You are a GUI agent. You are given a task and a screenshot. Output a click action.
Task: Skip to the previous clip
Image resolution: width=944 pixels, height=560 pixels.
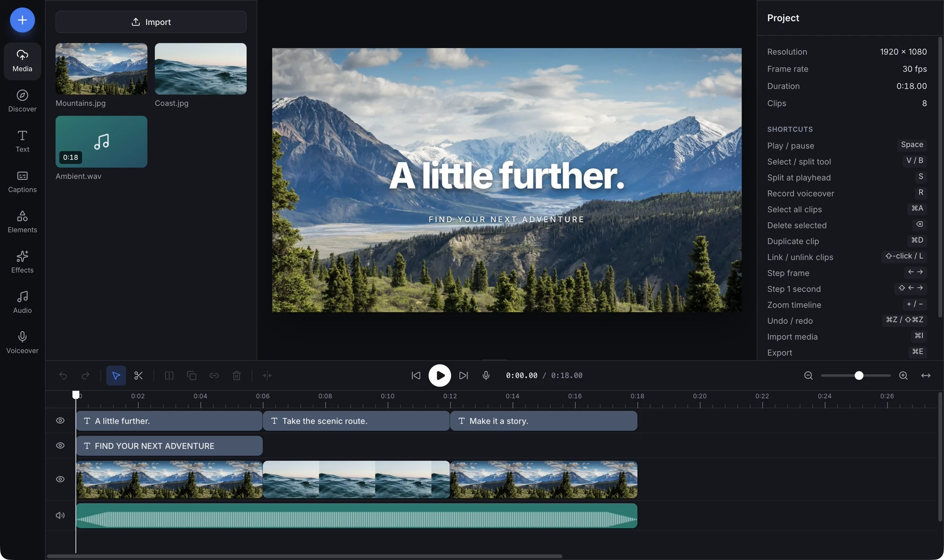416,376
